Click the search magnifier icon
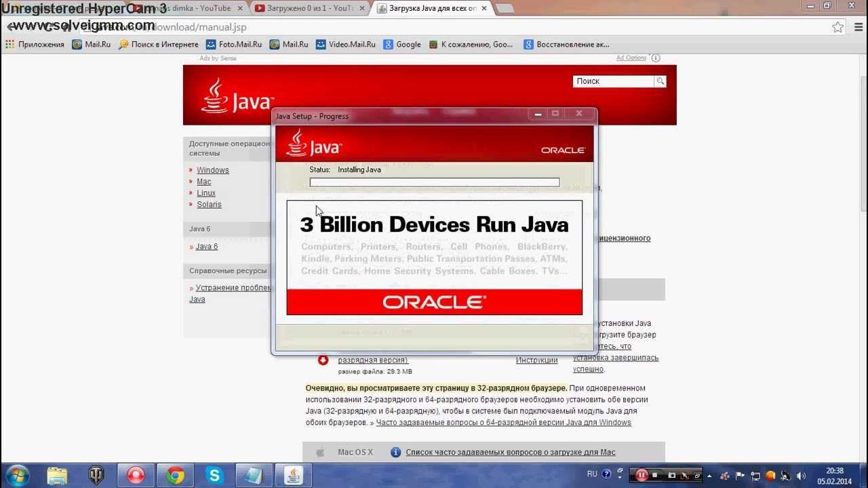Screen dimensions: 868x488 point(660,81)
